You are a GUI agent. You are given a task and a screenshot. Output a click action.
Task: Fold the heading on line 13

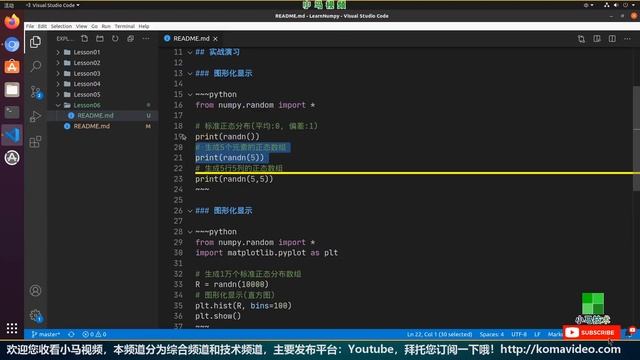[190, 73]
